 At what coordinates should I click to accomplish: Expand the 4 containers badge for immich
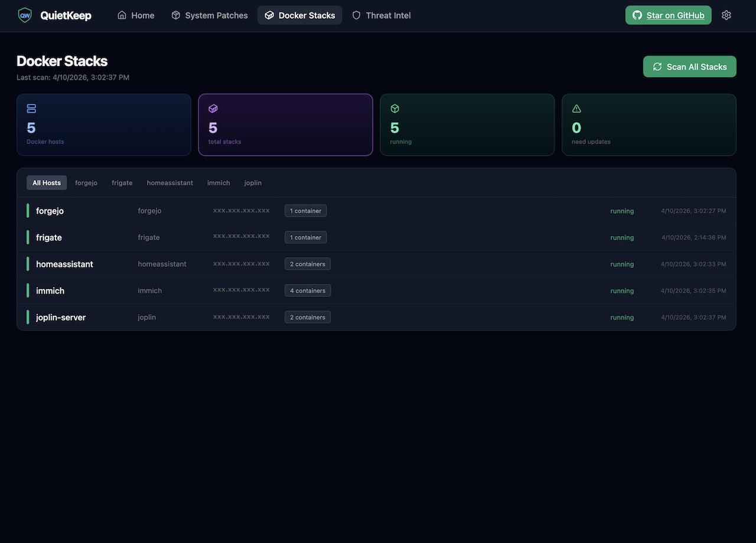pyautogui.click(x=307, y=290)
